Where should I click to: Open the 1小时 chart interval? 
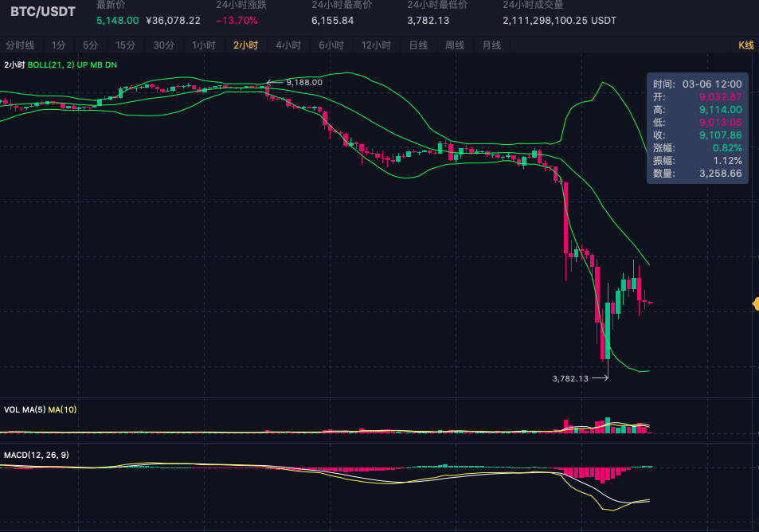point(204,45)
